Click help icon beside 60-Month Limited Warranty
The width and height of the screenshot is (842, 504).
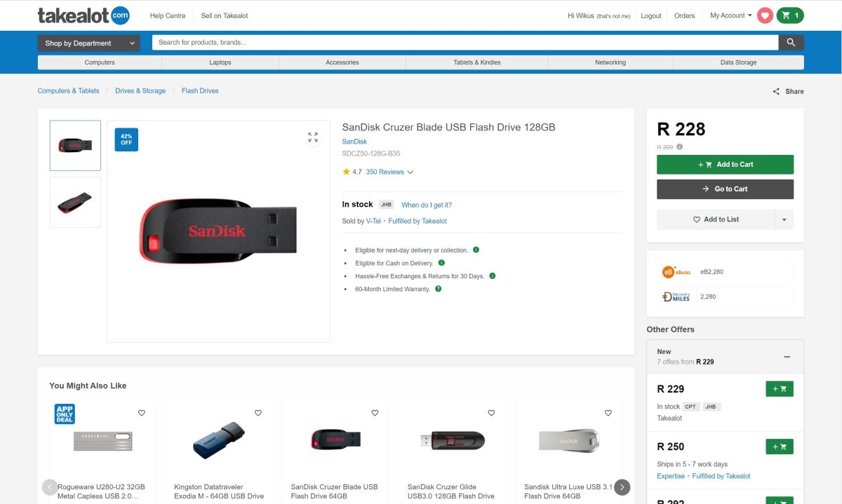point(438,289)
